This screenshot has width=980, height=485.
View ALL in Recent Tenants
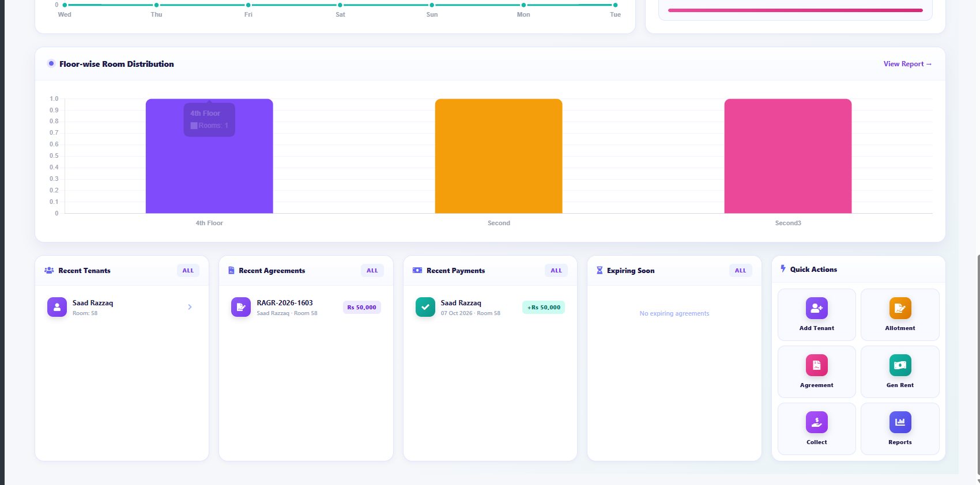point(188,271)
